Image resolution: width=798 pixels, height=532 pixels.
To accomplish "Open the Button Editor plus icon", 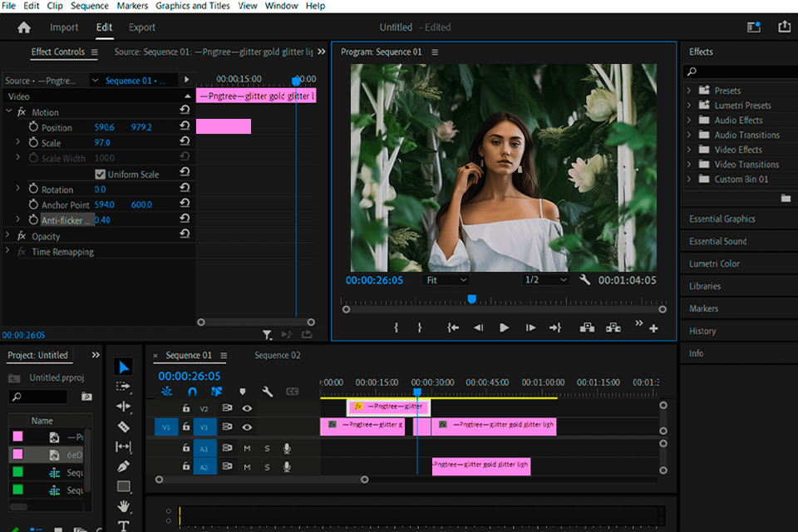I will (x=653, y=329).
